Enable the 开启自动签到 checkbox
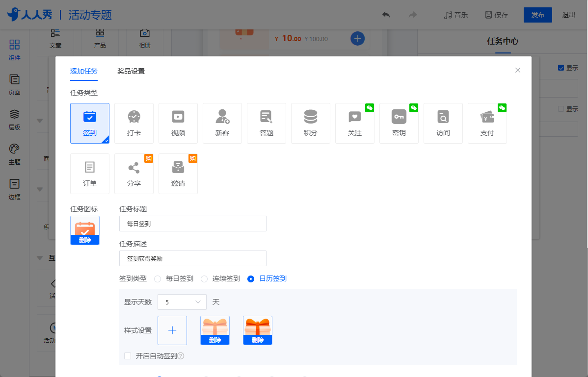Viewport: 588px width, 377px height. point(128,355)
